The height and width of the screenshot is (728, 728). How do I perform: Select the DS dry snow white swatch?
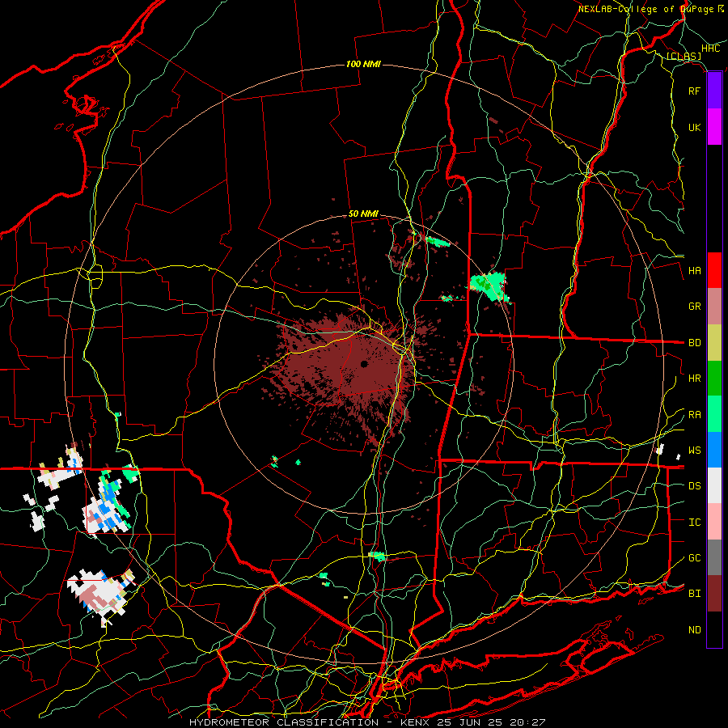pyautogui.click(x=714, y=485)
